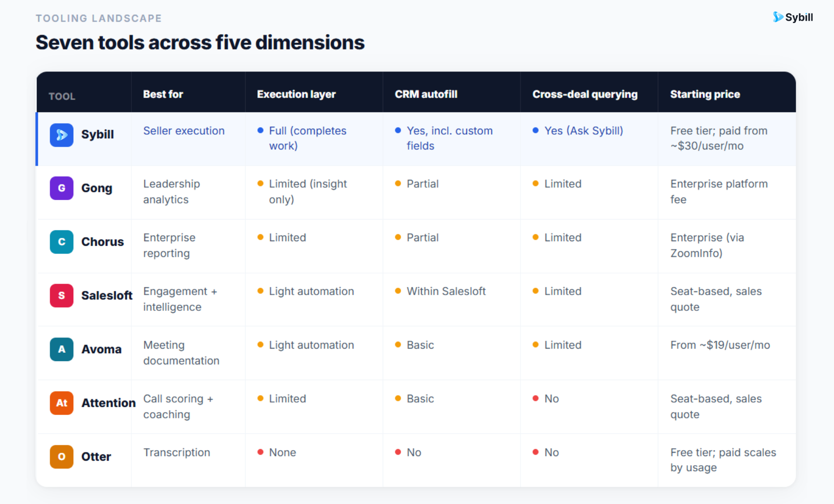Click Otter's CRM autofill 'No'

(414, 453)
